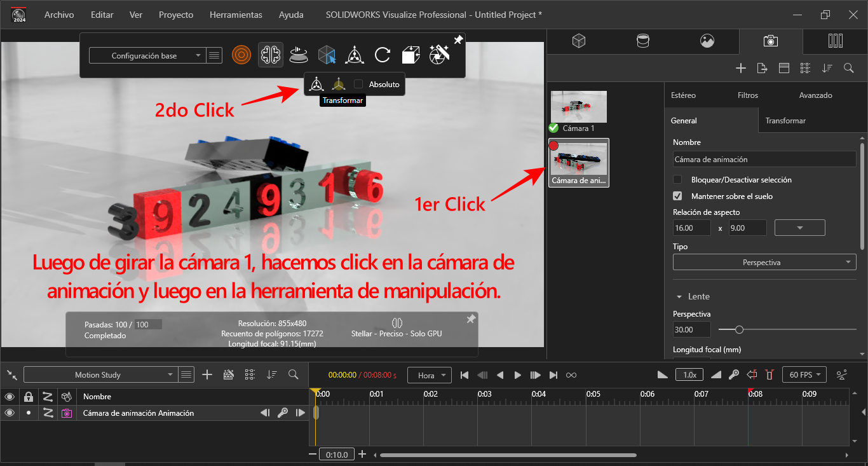Adjust the Perspectiva slider handle

tap(739, 329)
